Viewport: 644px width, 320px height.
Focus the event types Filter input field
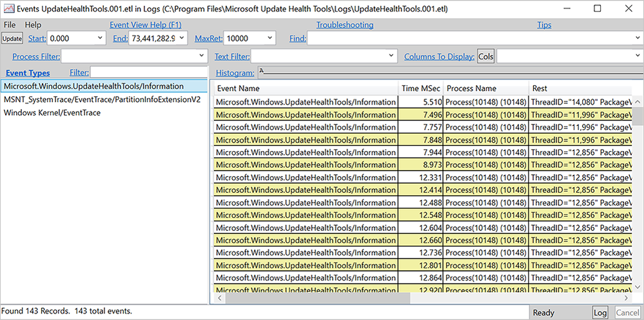(x=149, y=72)
